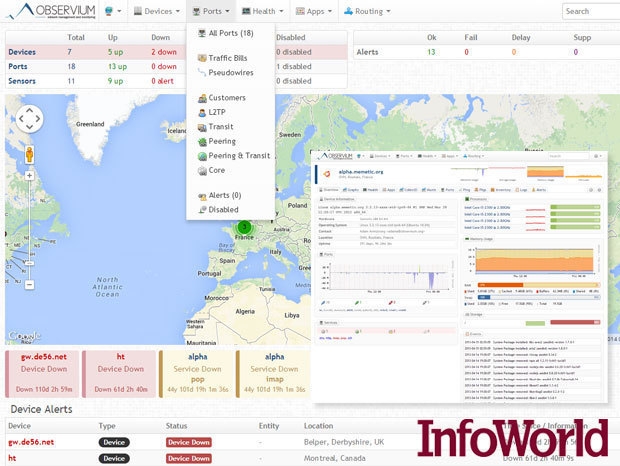The height and width of the screenshot is (466, 620).
Task: Click the Street View pegman icon
Action: pos(30,155)
